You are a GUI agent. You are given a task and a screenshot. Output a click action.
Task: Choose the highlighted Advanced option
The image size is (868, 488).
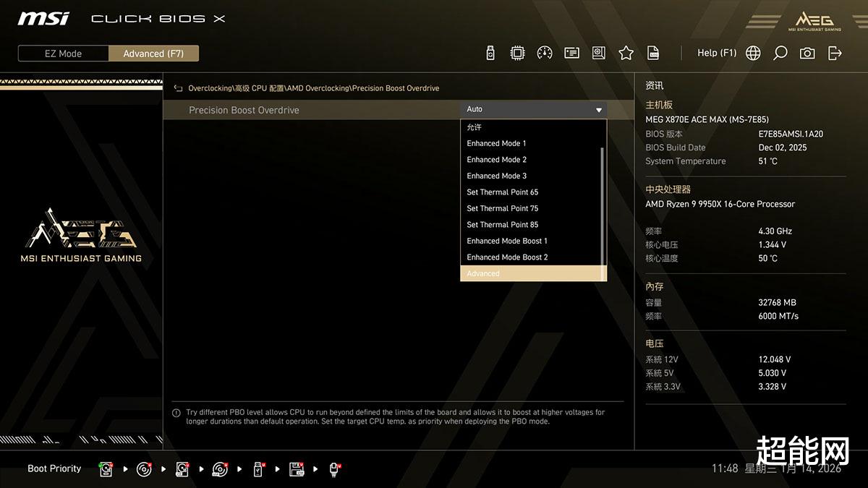533,273
